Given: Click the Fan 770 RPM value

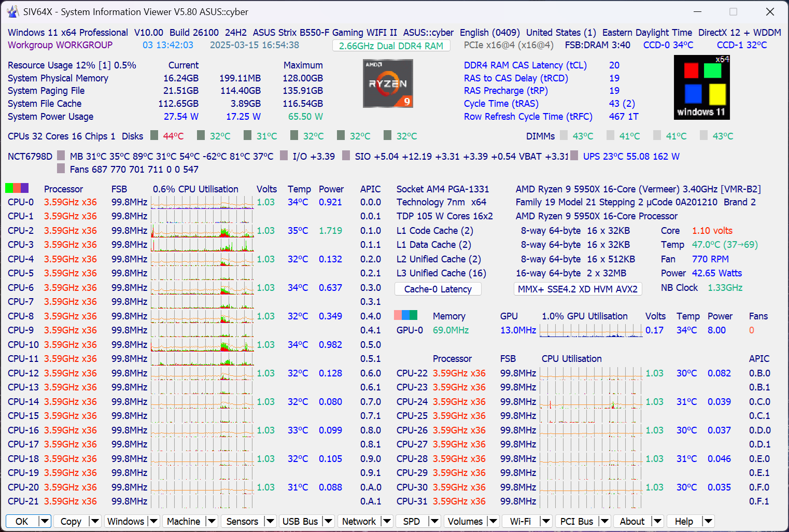Looking at the screenshot, I should point(710,259).
